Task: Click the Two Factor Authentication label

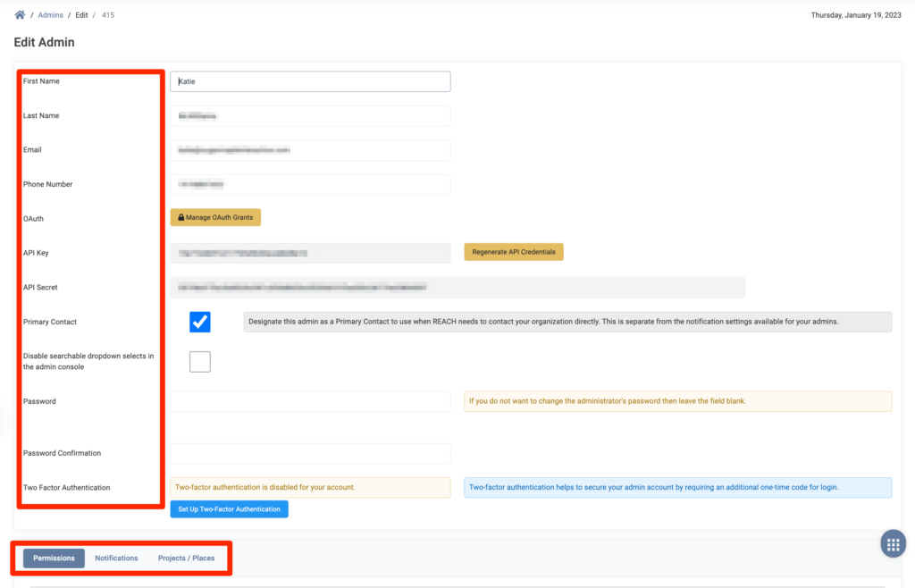Action: 66,488
